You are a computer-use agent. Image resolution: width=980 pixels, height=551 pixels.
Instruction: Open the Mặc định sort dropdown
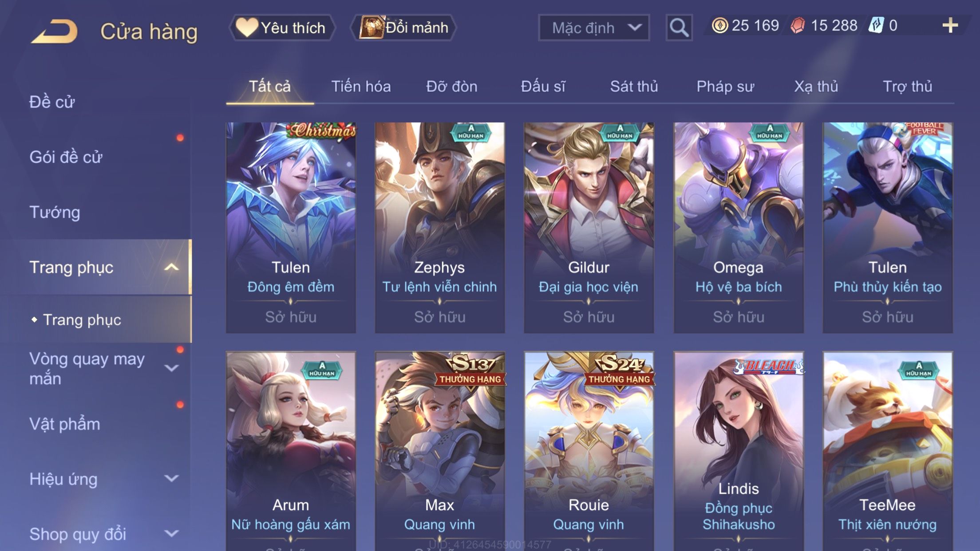[x=594, y=28]
